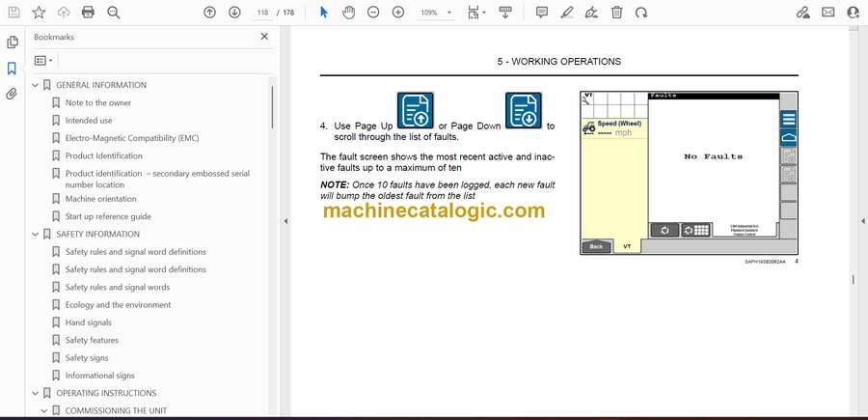Viewport: 868px width, 420px height.
Task: Go to Safety signs bookmark
Action: tap(87, 358)
